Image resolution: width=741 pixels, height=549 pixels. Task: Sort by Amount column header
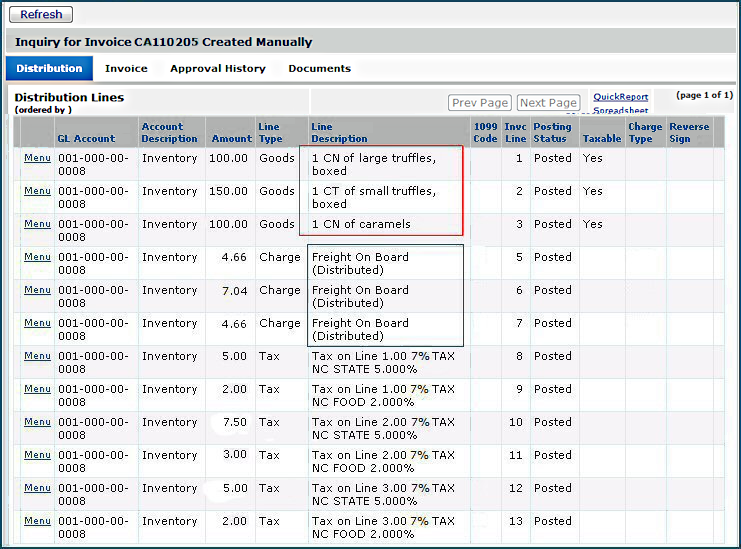click(x=231, y=139)
